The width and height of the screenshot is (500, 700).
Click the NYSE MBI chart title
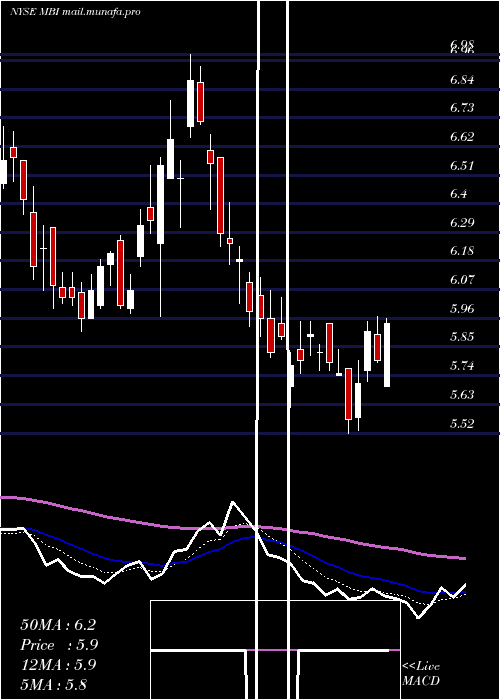(75, 12)
